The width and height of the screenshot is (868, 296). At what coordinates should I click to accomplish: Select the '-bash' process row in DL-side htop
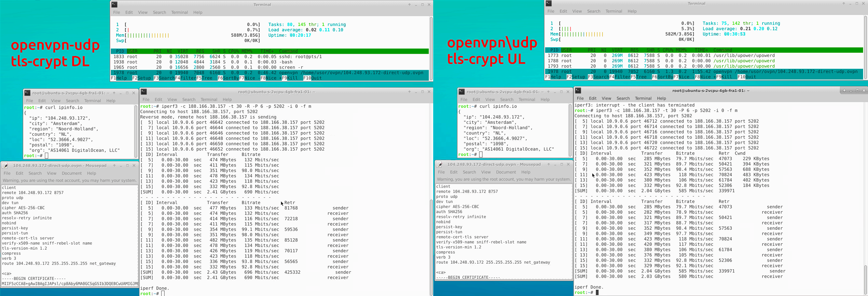click(x=269, y=62)
